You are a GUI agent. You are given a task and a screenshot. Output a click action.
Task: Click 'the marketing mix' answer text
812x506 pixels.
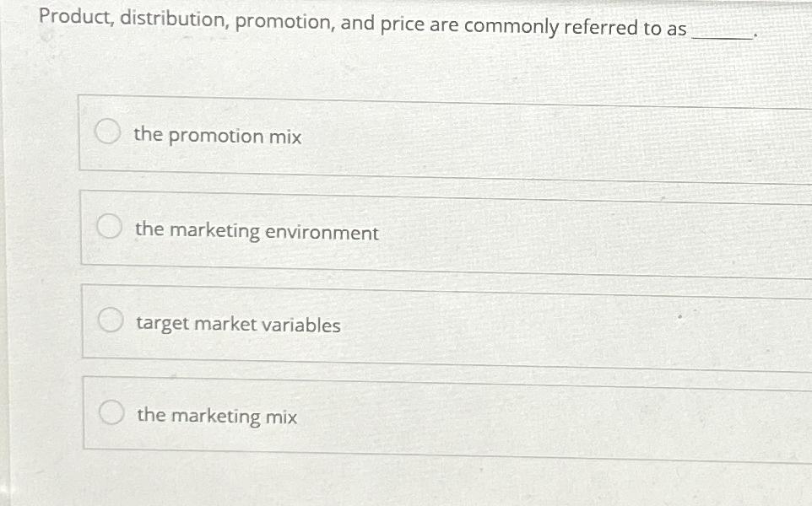coord(217,416)
